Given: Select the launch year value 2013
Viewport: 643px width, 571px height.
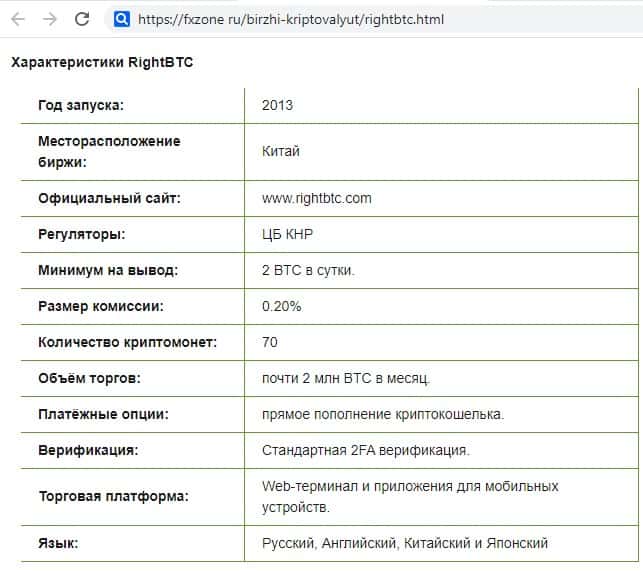Looking at the screenshot, I should [x=277, y=105].
